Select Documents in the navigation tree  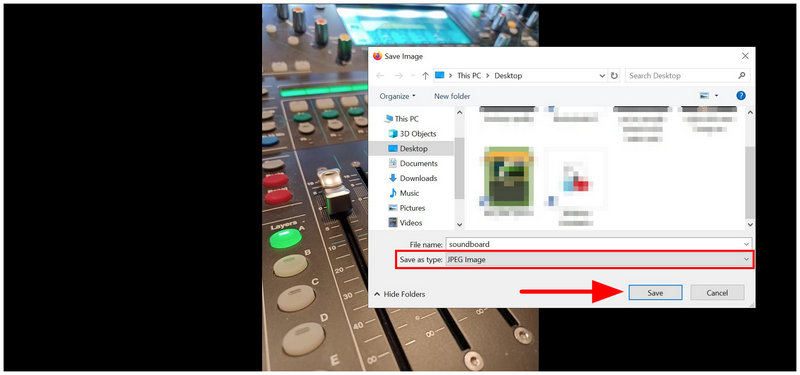pos(419,163)
